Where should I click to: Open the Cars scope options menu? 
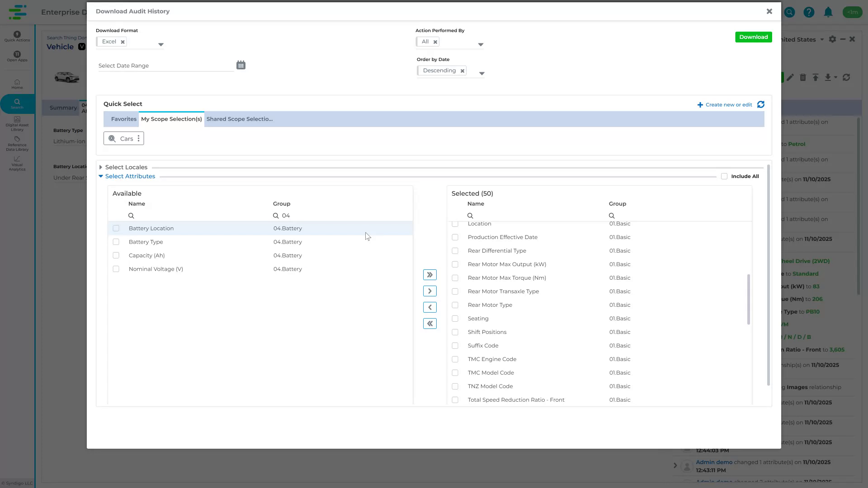[138, 138]
